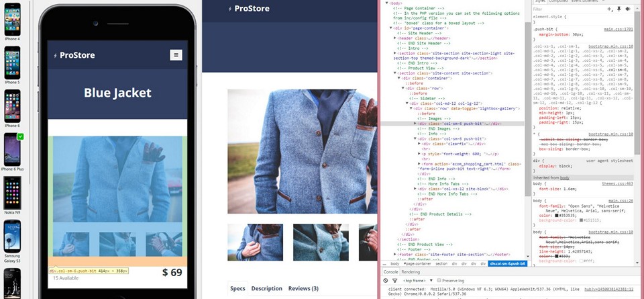Click the #353535 color swatch
The image size is (644, 299).
556,215
